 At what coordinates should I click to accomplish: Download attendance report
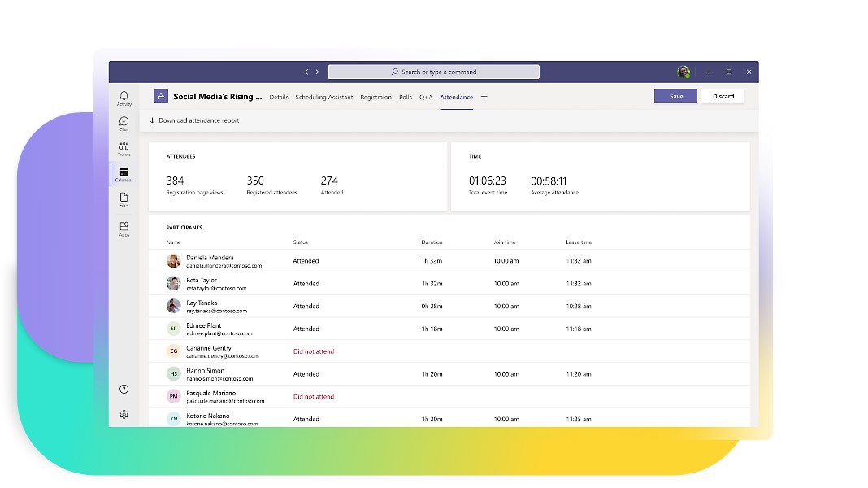[x=194, y=120]
